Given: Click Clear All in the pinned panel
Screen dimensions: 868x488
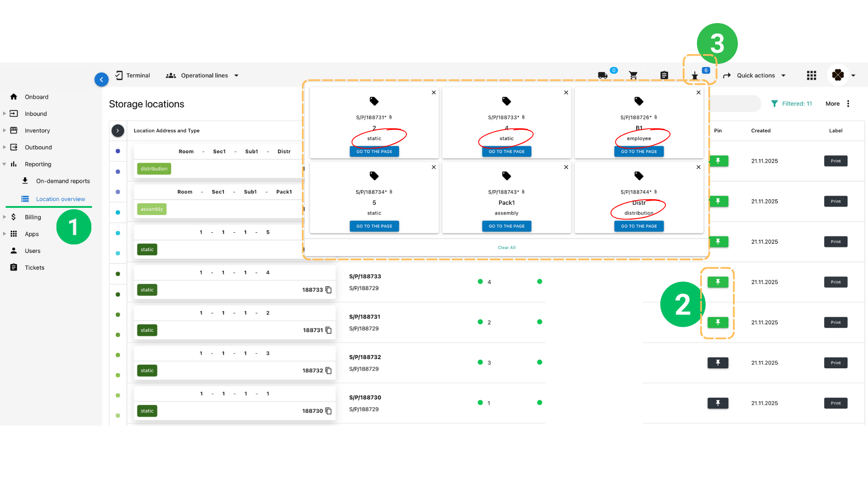Looking at the screenshot, I should pos(506,247).
